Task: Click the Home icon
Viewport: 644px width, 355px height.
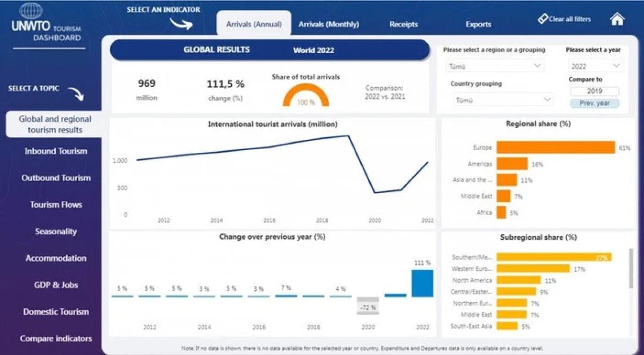Action: (x=617, y=19)
